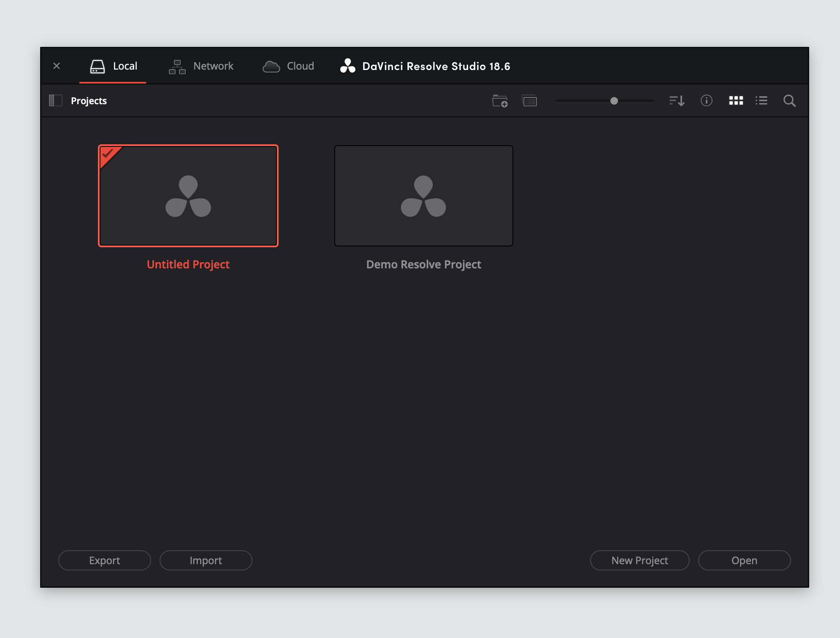Click the DaVinci Resolve logo icon
Image resolution: width=840 pixels, height=638 pixels.
pyautogui.click(x=348, y=66)
